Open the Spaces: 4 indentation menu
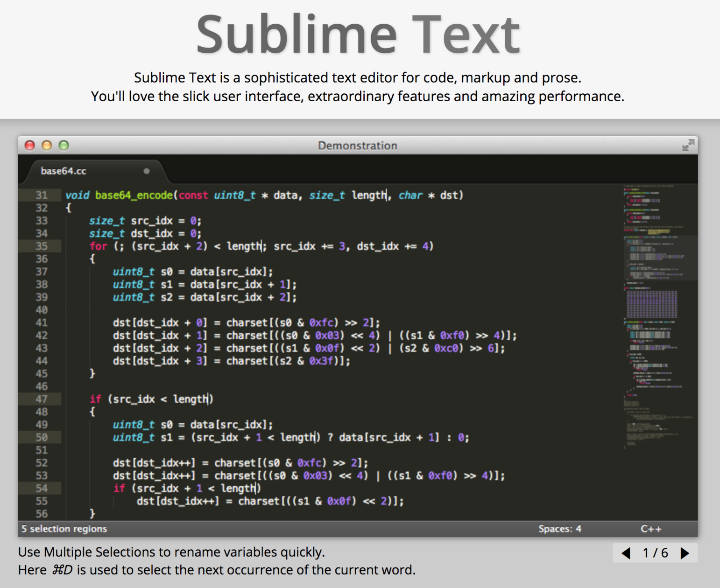This screenshot has height=588, width=720. pos(560,529)
